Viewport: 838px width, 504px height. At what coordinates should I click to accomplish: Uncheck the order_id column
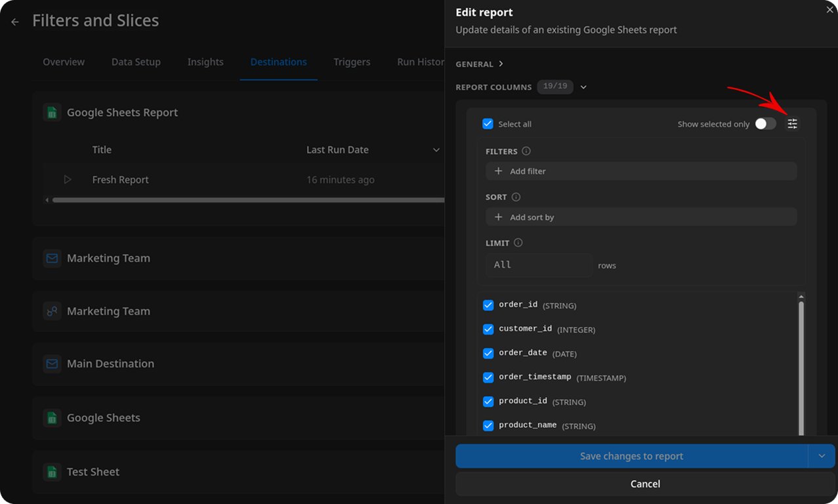point(488,305)
